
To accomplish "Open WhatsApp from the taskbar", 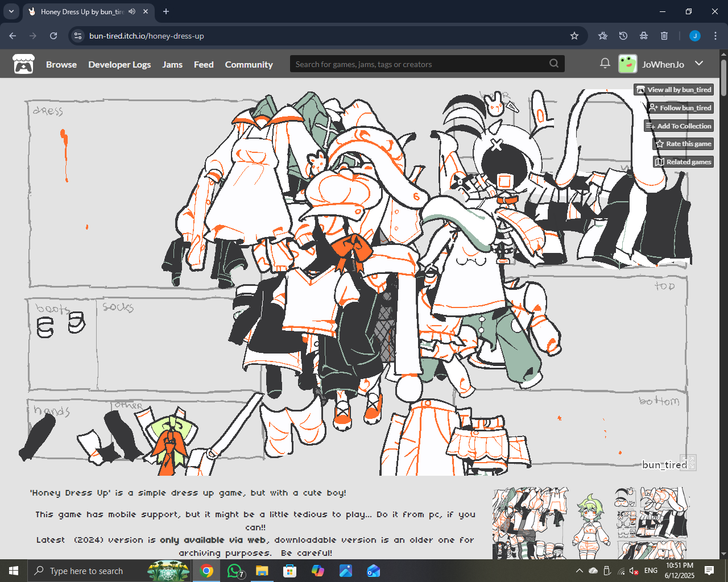I will [x=234, y=571].
